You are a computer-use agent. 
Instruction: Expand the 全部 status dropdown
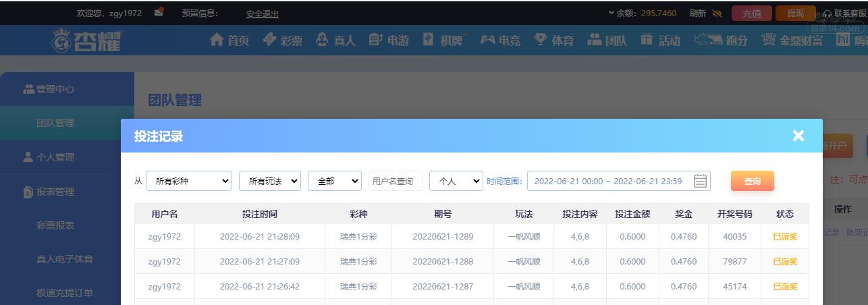click(335, 181)
